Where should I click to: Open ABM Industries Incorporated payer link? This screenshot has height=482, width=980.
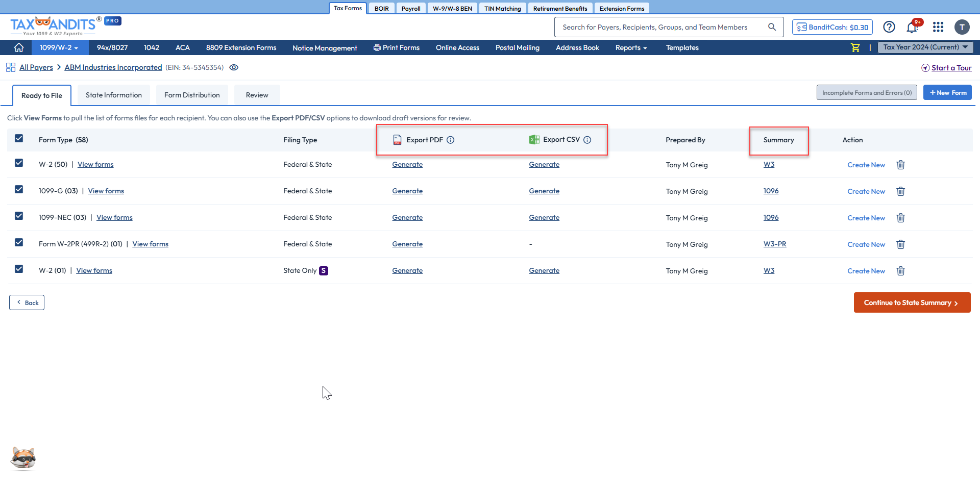click(x=113, y=67)
